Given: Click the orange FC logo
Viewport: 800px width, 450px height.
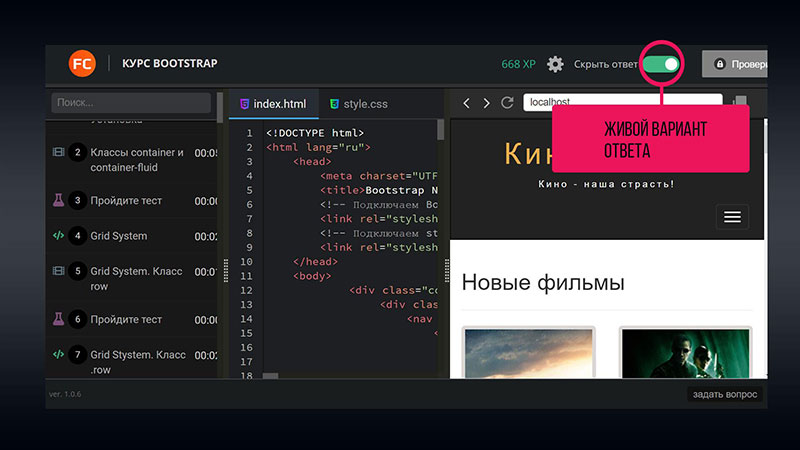Looking at the screenshot, I should (x=82, y=63).
